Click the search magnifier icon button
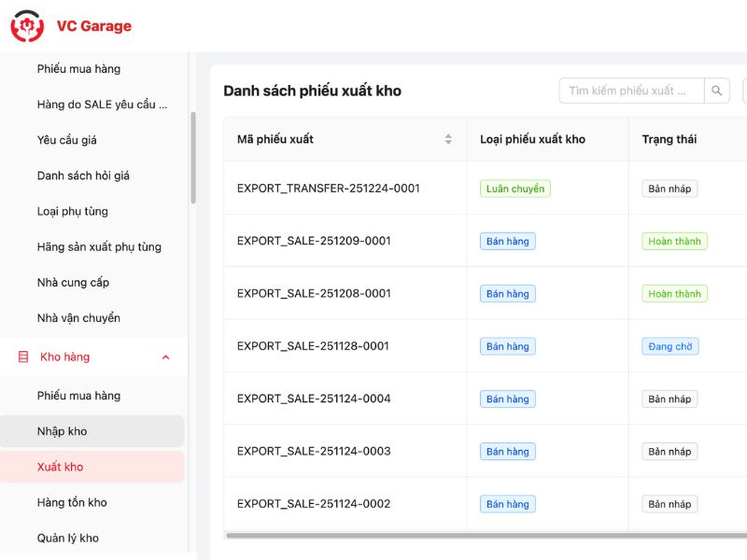747x560 pixels. 717,91
